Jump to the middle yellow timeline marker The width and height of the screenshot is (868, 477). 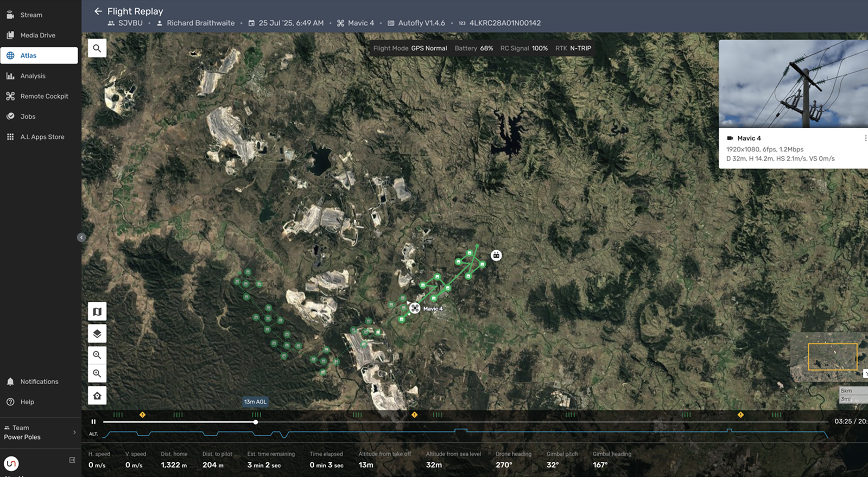click(x=414, y=415)
